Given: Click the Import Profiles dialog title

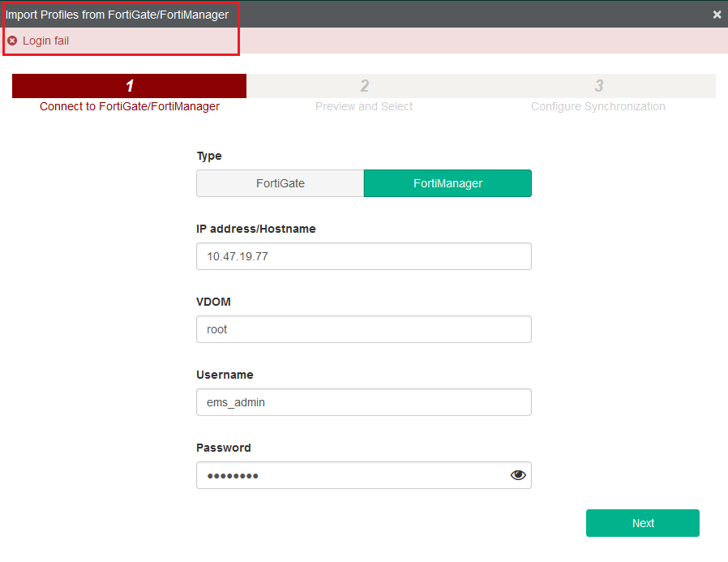Looking at the screenshot, I should point(117,15).
